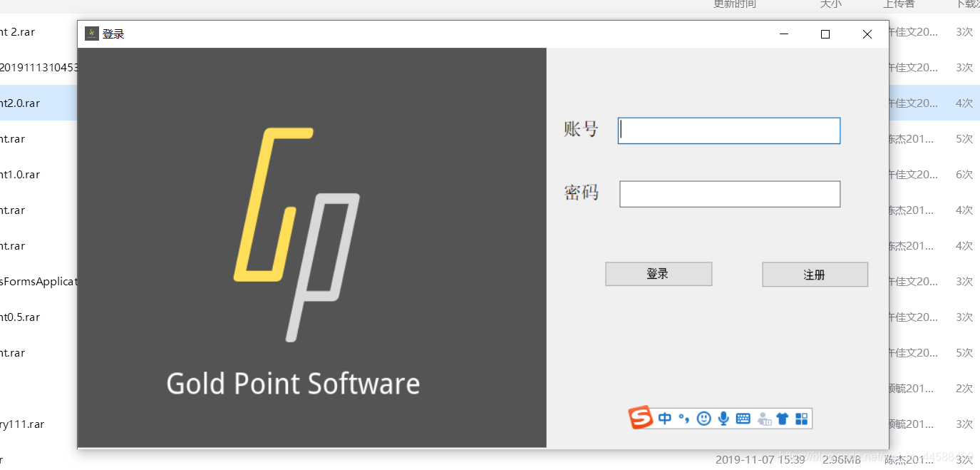Select the 'nt0.5.rar' file in background list

pyautogui.click(x=20, y=317)
